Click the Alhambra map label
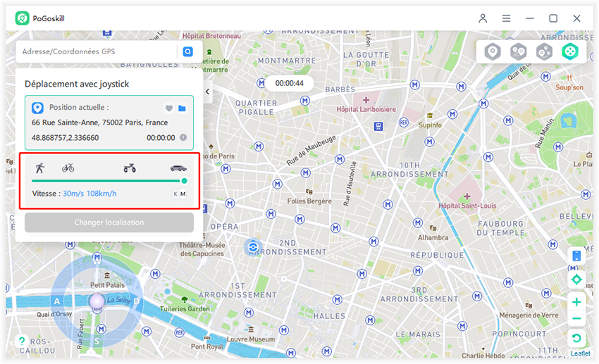 (x=433, y=237)
